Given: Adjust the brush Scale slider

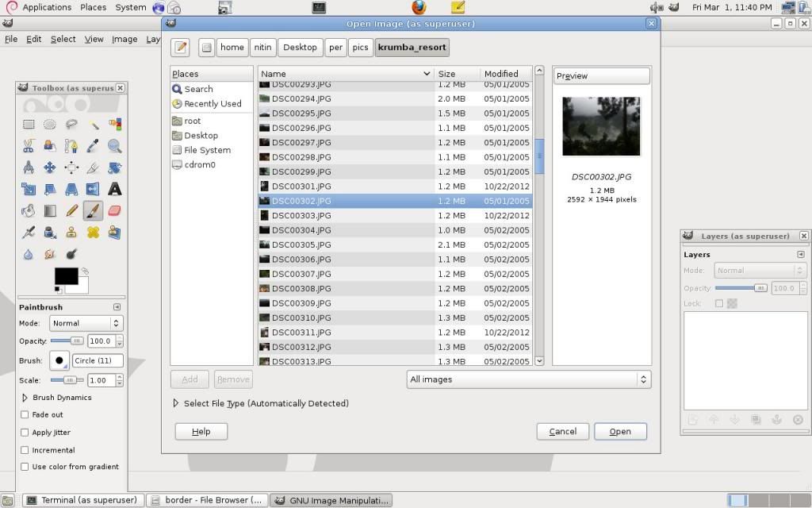Looking at the screenshot, I should pyautogui.click(x=67, y=380).
